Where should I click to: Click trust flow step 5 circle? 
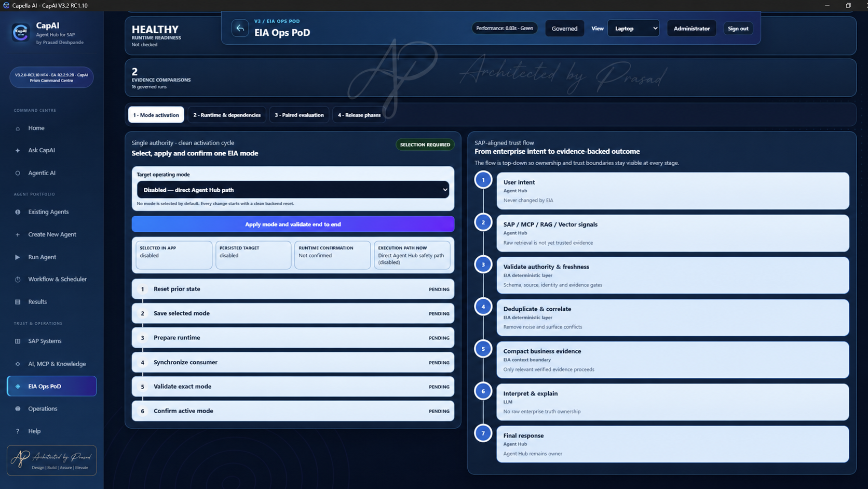click(x=483, y=349)
